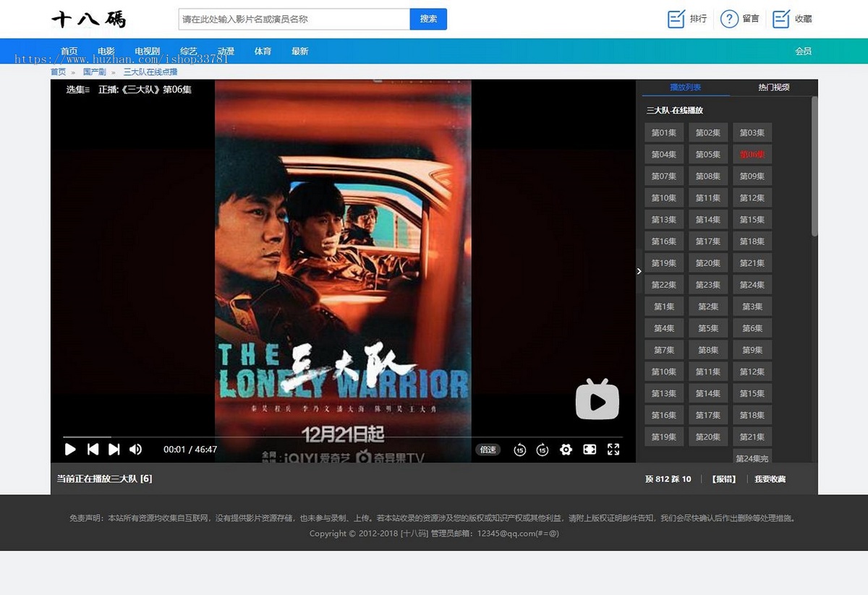Screen dimensions: 868x595
Task: Open player settings gear icon
Action: [x=566, y=450]
